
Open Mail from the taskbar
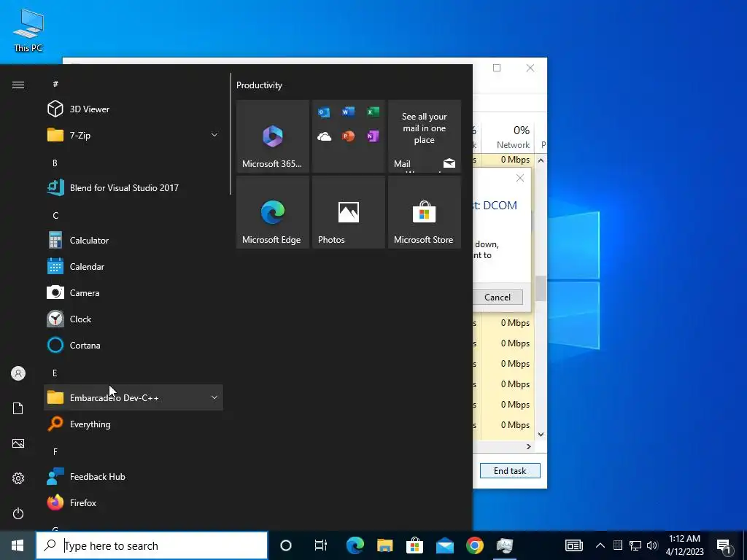[445, 545]
